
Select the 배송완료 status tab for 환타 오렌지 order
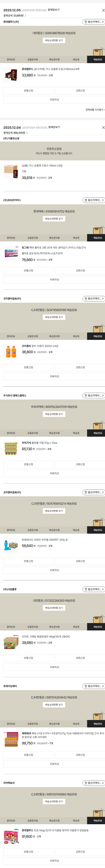(x=98, y=336)
